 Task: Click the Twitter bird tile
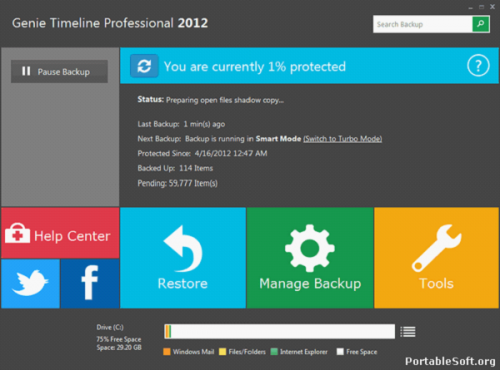[30, 284]
